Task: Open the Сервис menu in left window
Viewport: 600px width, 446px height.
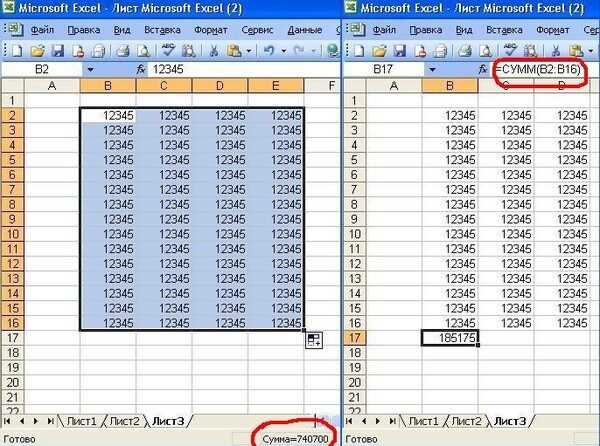Action: coord(257,30)
